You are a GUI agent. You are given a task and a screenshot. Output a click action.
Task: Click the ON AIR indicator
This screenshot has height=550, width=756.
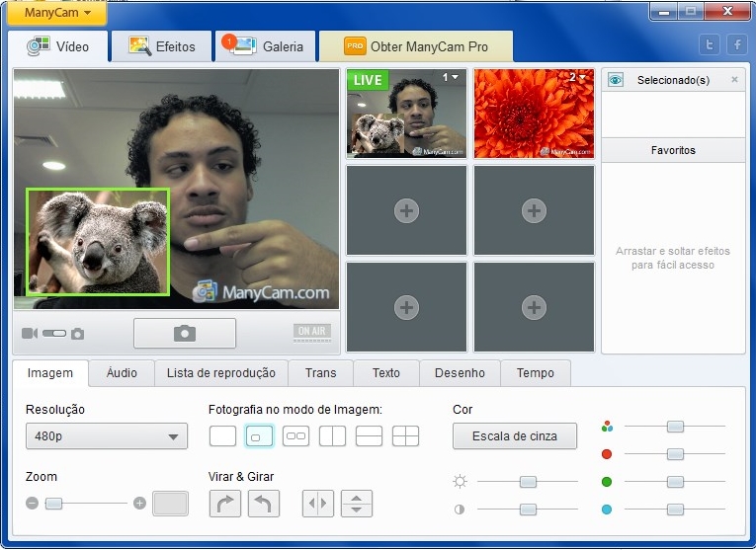(x=312, y=333)
